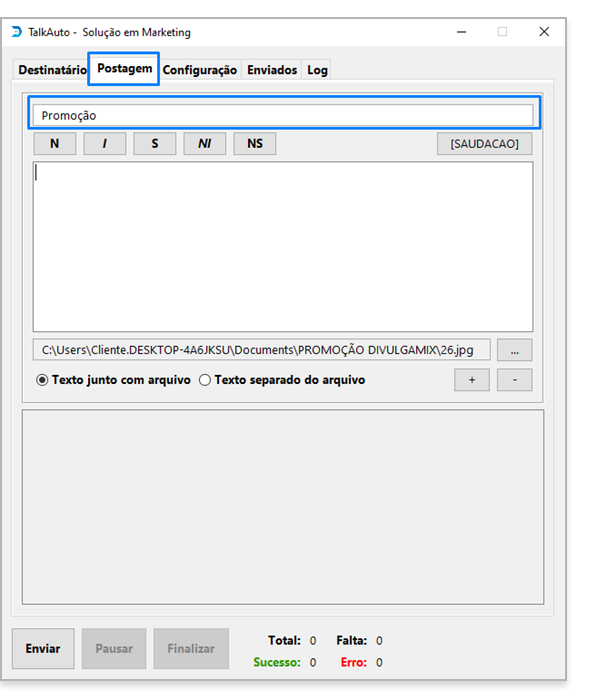Add a post with the + button
Image resolution: width=599 pixels, height=698 pixels.
click(x=472, y=380)
